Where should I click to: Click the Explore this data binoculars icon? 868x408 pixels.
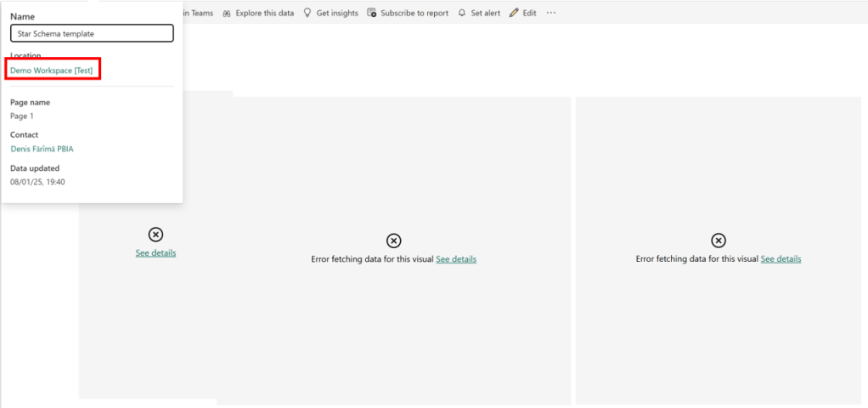(227, 14)
